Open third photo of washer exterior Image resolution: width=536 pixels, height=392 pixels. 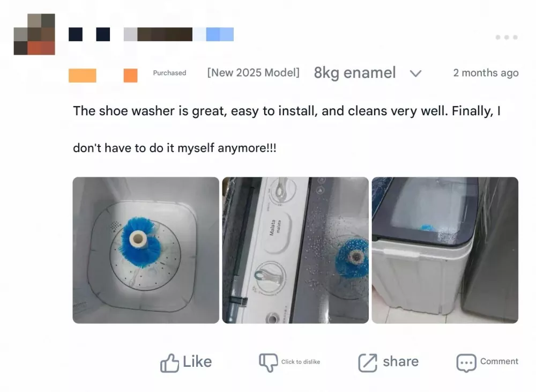coord(445,250)
